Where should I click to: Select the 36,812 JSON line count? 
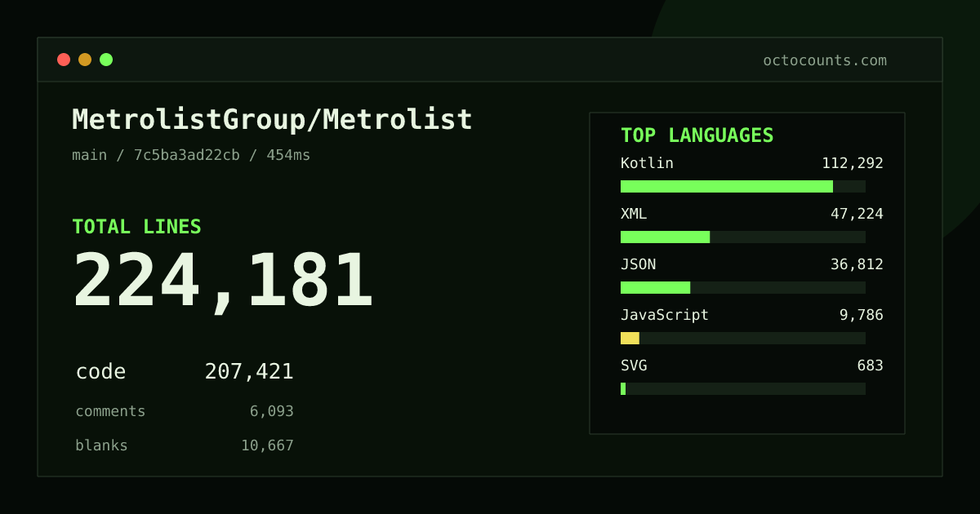857,264
